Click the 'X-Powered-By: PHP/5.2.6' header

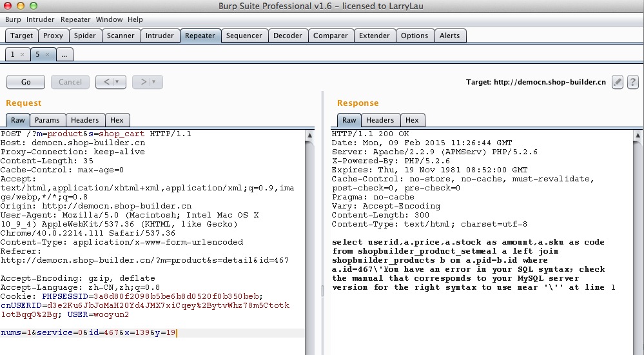coord(391,161)
